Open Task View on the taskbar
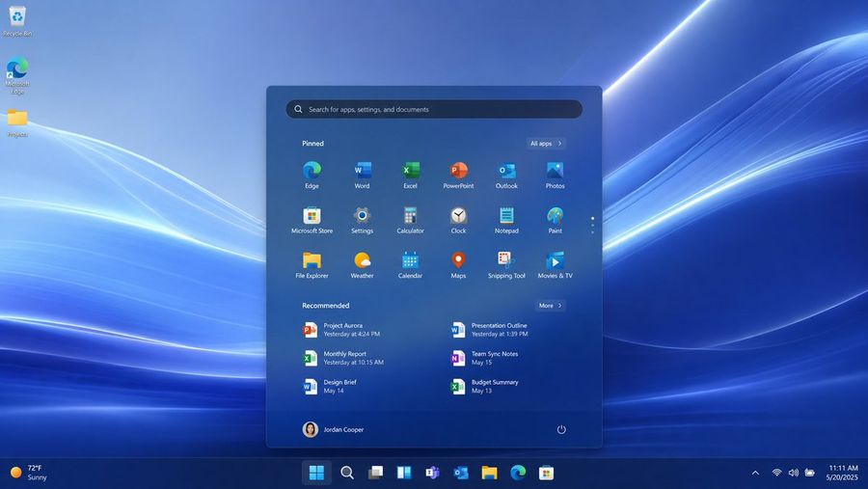The image size is (868, 489). click(375, 473)
